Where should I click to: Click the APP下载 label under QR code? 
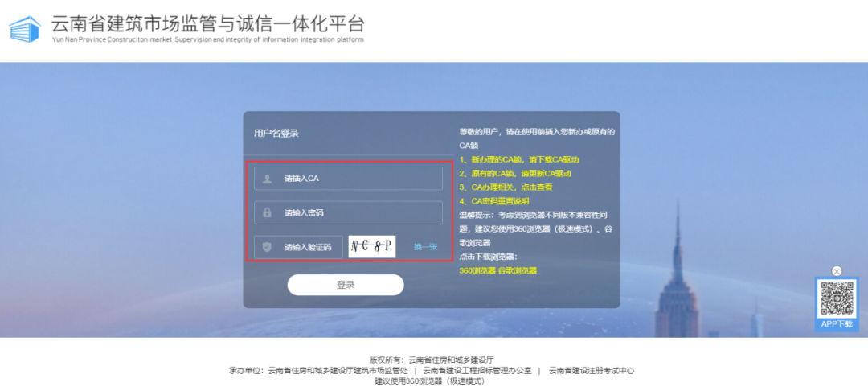[837, 323]
